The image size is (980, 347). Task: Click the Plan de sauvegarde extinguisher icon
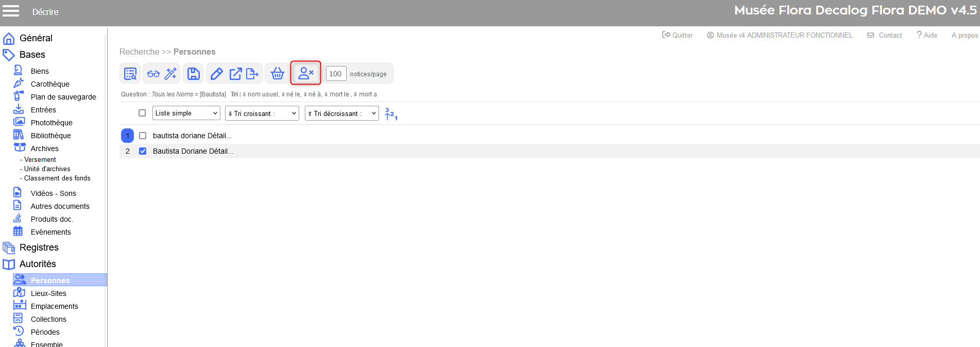[19, 96]
